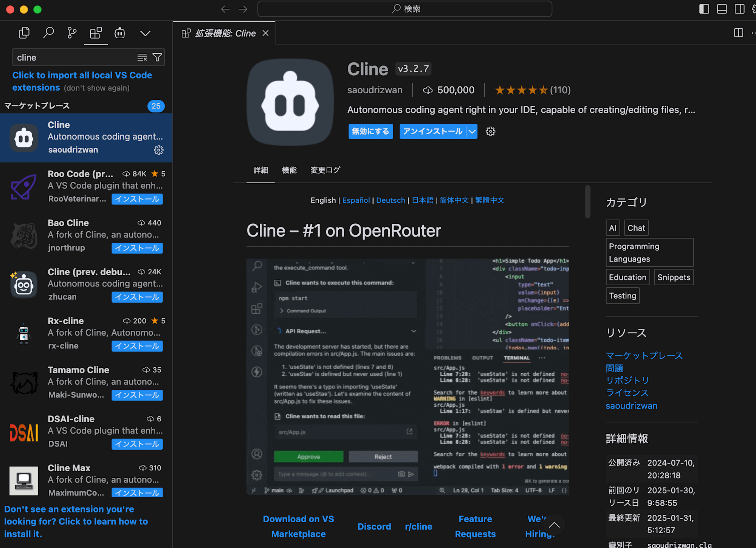Click the star rating (110)
Image resolution: width=756 pixels, height=548 pixels.
[x=533, y=90]
